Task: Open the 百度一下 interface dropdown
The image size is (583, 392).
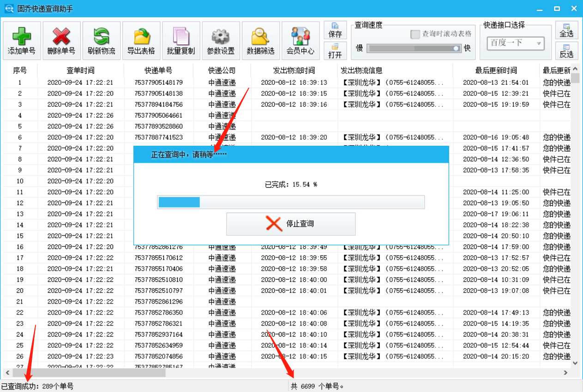Action: 516,43
